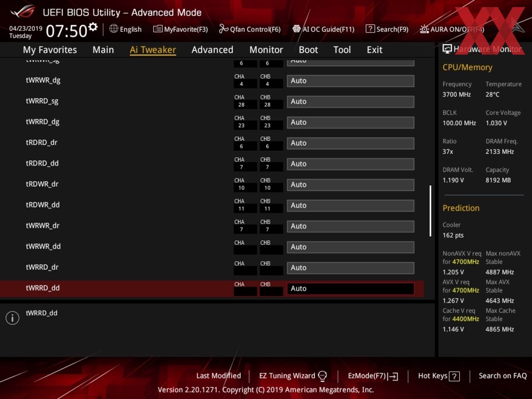The image size is (532, 399).
Task: Select the tWRRD_dr row label
Action: coord(42,267)
